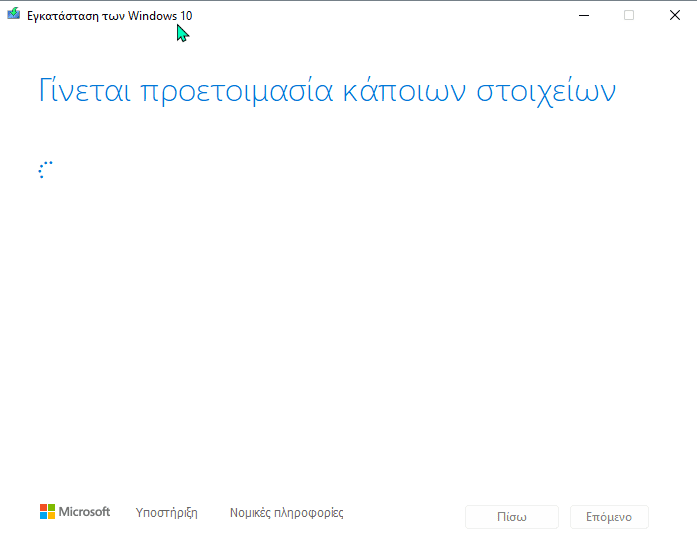697x547 pixels.
Task: Click the title text "Εγκατάσταση των Windows 10"
Action: 109,16
